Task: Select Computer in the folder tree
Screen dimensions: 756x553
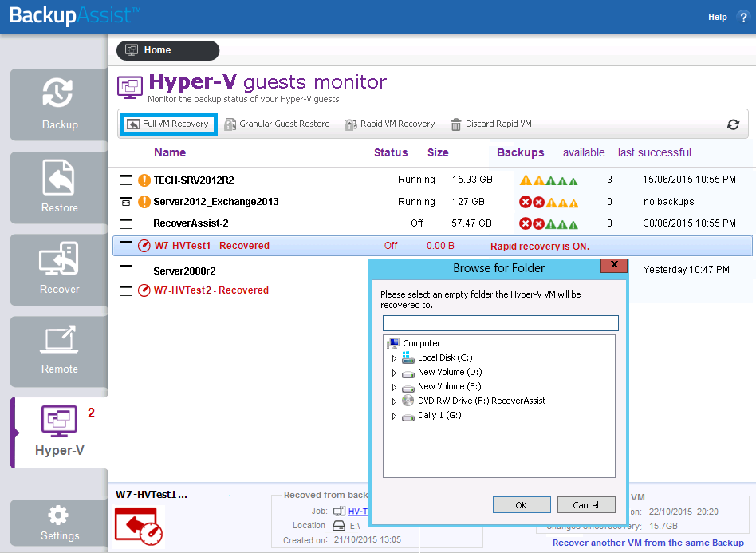Action: (x=421, y=343)
